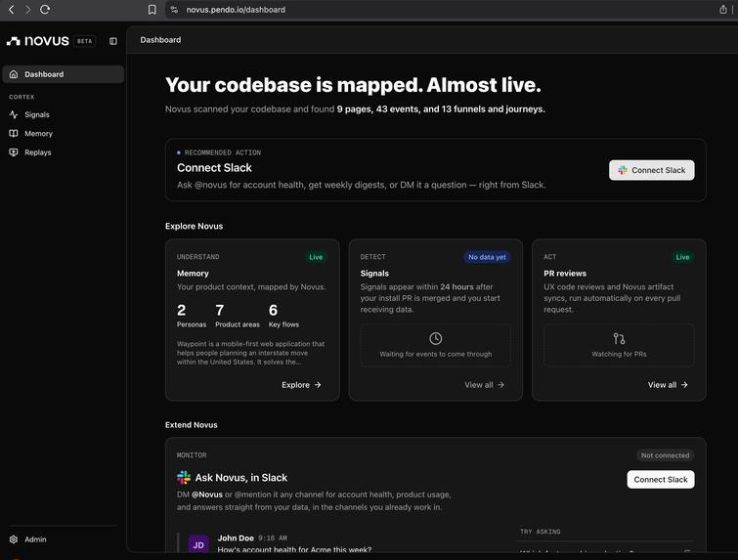Click the TRY ASKING label
The image size is (738, 560).
[540, 532]
